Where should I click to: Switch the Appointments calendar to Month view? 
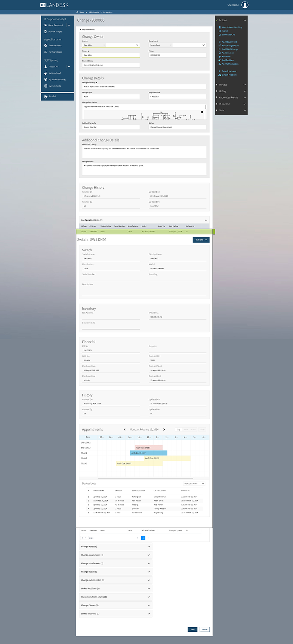tap(193, 430)
